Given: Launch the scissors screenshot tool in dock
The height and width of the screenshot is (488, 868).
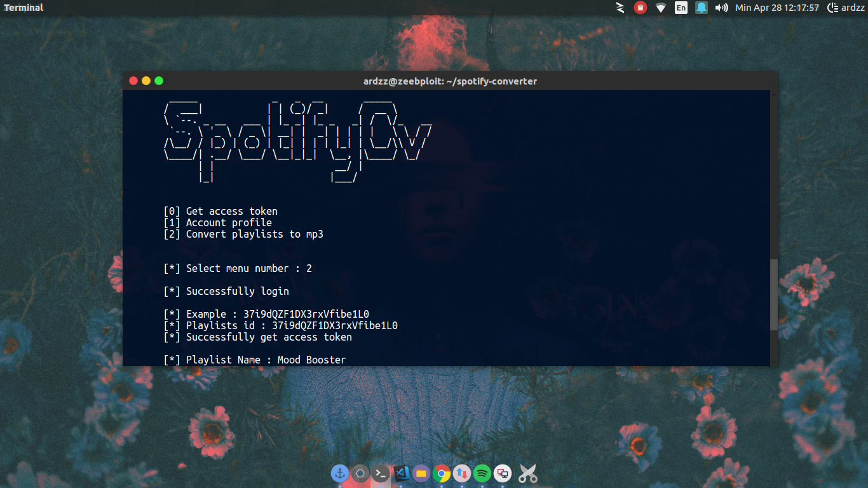Looking at the screenshot, I should pyautogui.click(x=528, y=473).
